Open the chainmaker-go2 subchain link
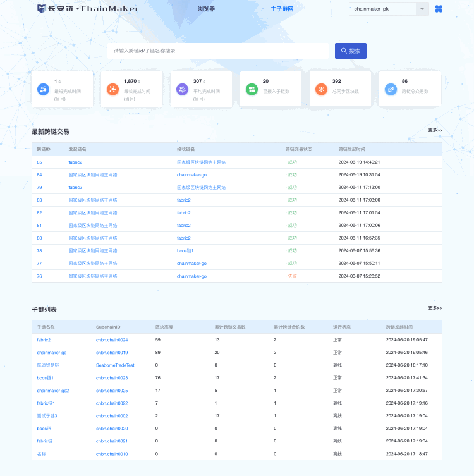The image size is (474, 476). 52,390
